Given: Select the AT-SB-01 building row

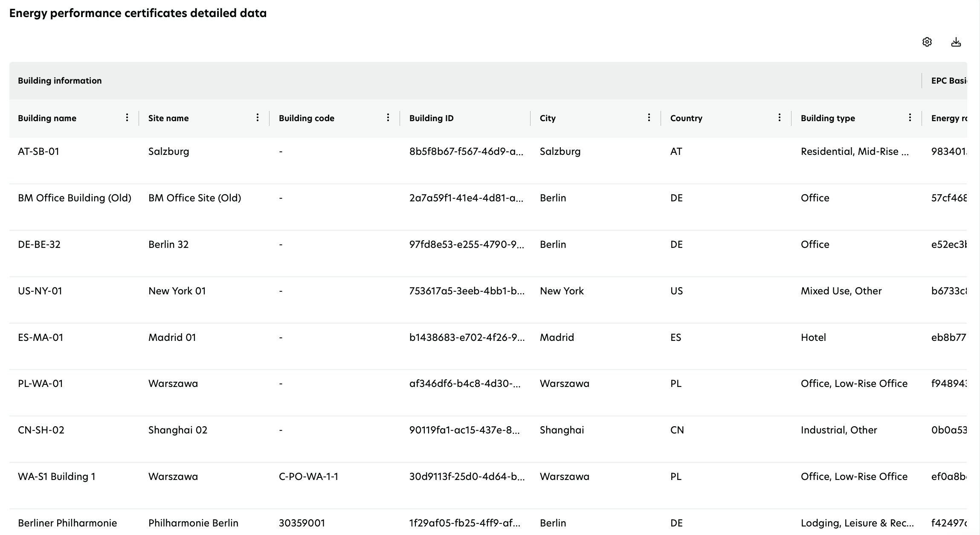Looking at the screenshot, I should 38,151.
